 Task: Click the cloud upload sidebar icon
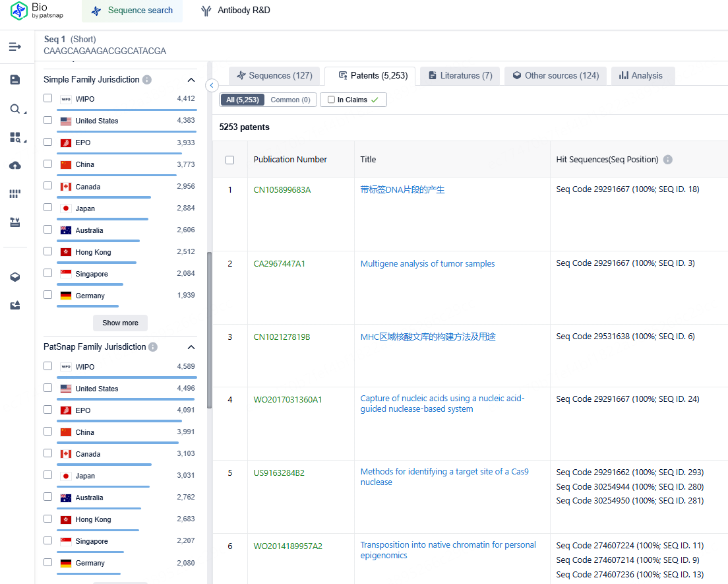(x=15, y=166)
